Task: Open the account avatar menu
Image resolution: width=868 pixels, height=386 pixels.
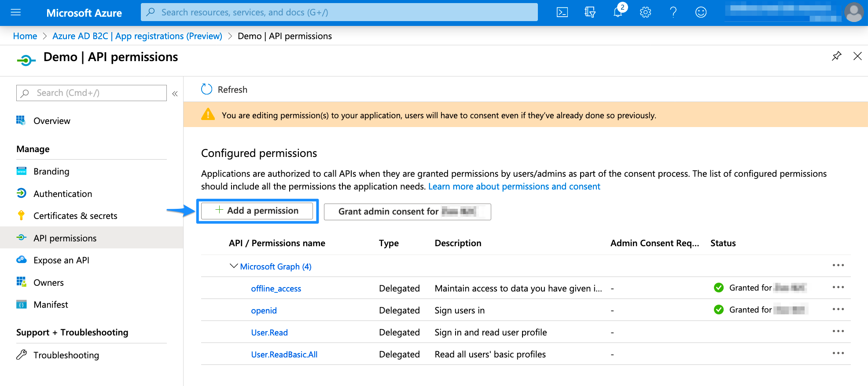Action: pos(854,12)
